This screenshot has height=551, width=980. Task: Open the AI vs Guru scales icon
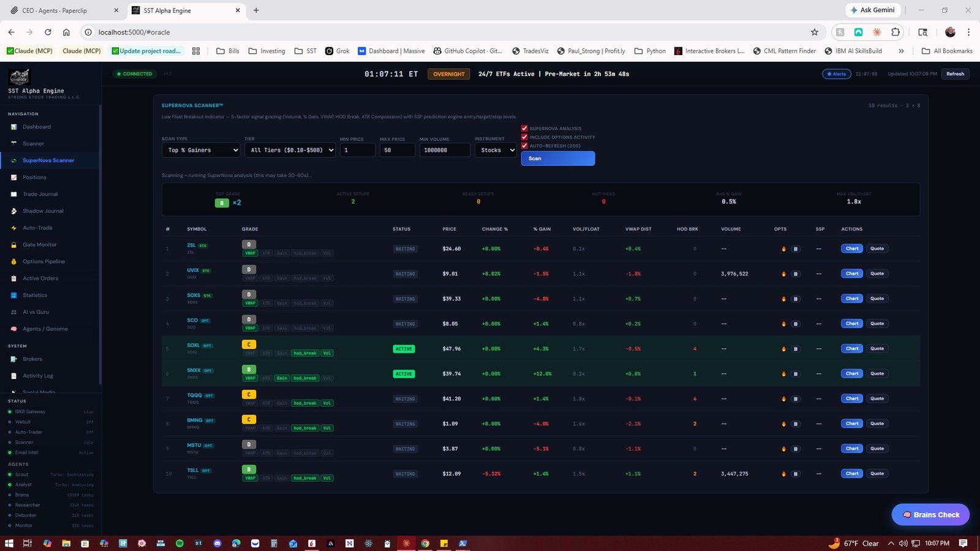point(13,312)
